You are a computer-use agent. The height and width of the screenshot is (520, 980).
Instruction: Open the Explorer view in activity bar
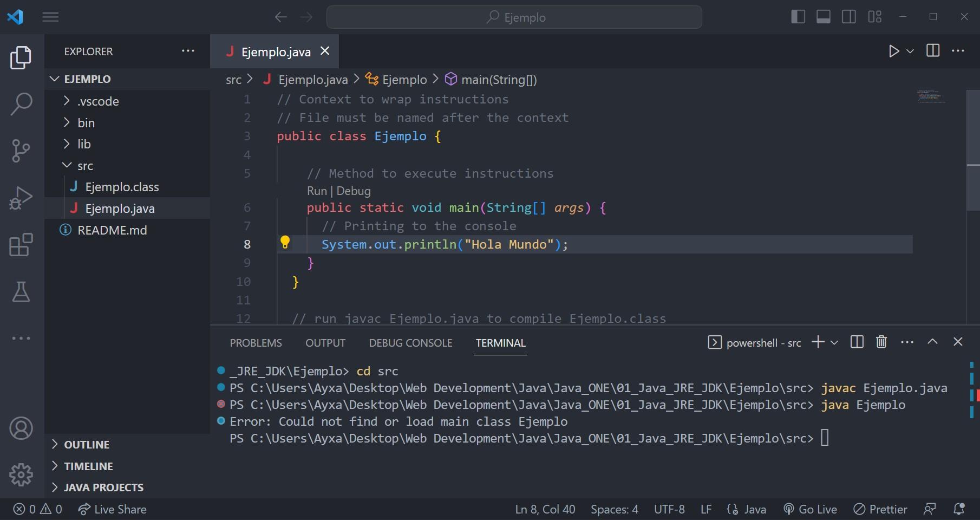(21, 57)
